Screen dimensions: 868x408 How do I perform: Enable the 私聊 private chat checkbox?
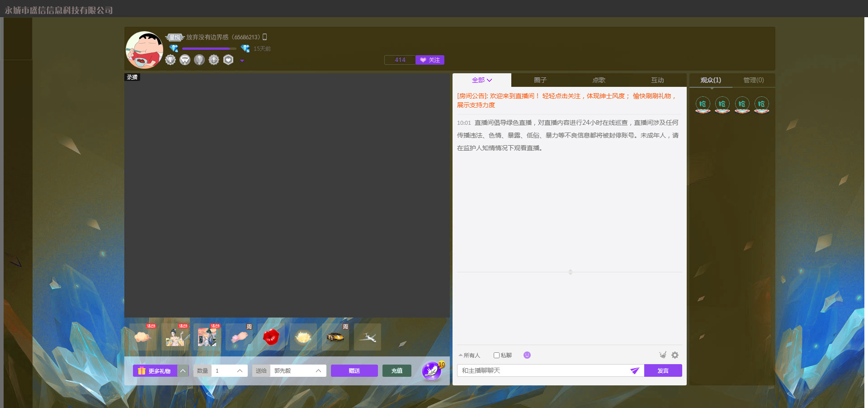496,356
